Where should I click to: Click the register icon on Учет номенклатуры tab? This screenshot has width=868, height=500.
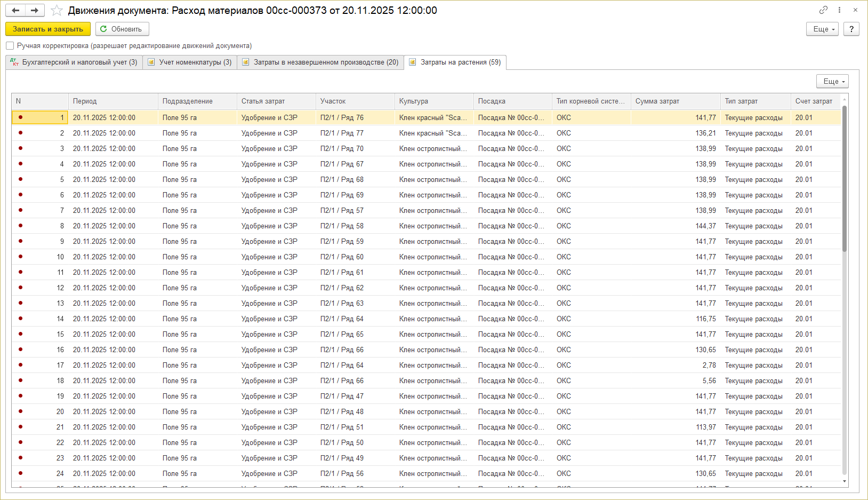pyautogui.click(x=151, y=62)
